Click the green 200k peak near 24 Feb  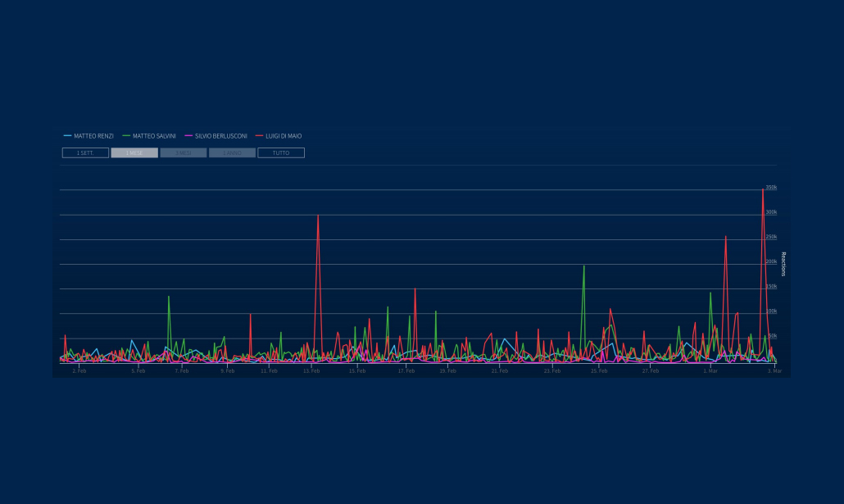pos(583,266)
